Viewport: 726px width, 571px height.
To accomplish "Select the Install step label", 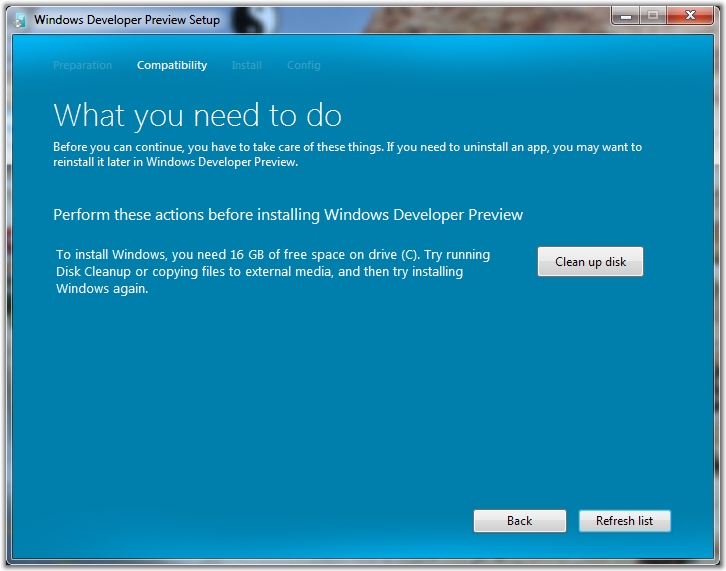I will click(x=246, y=65).
